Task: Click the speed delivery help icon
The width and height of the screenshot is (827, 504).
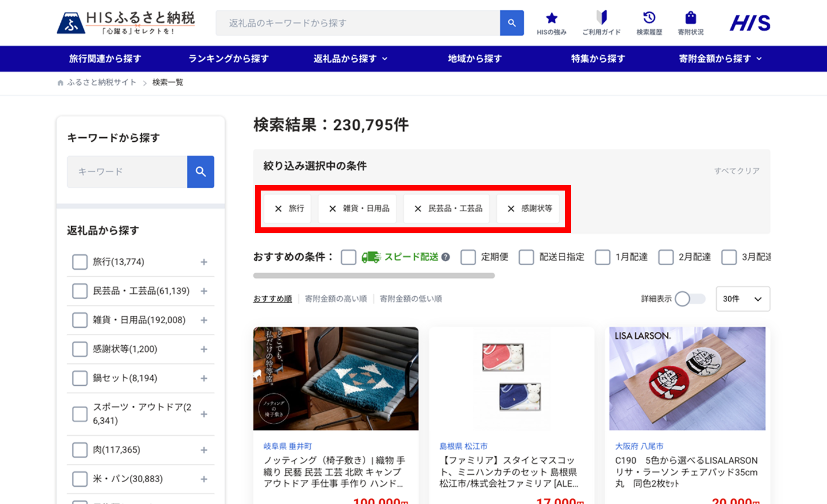Action: pyautogui.click(x=446, y=257)
